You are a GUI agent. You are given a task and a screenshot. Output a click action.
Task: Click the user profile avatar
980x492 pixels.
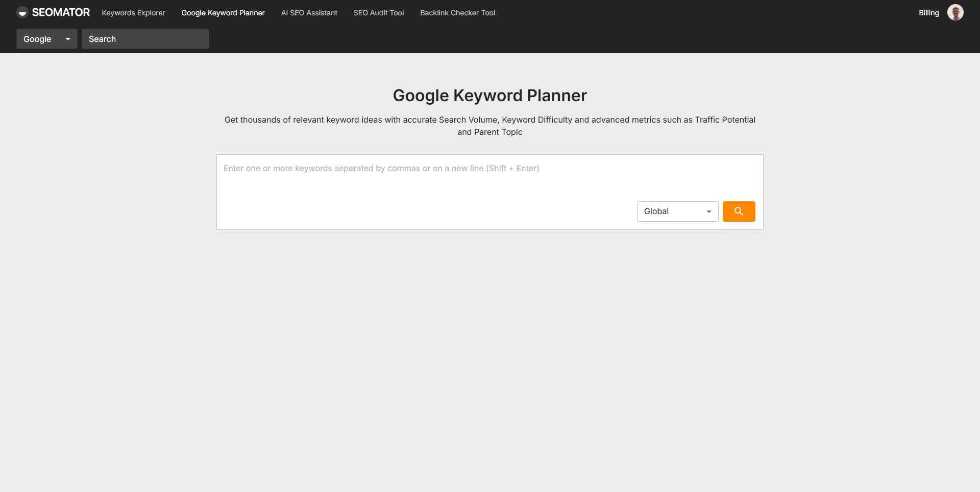tap(955, 13)
